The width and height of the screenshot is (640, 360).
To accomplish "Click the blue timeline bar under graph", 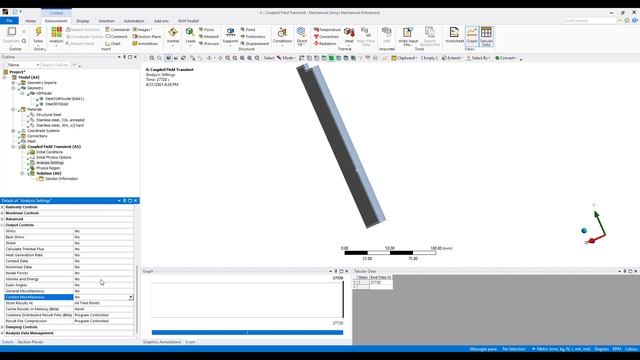I will click(x=247, y=332).
